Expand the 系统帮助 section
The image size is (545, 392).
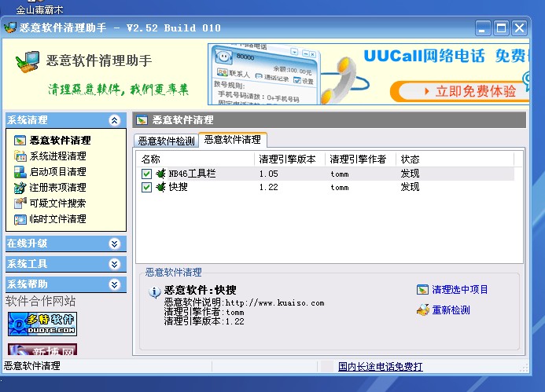click(114, 284)
